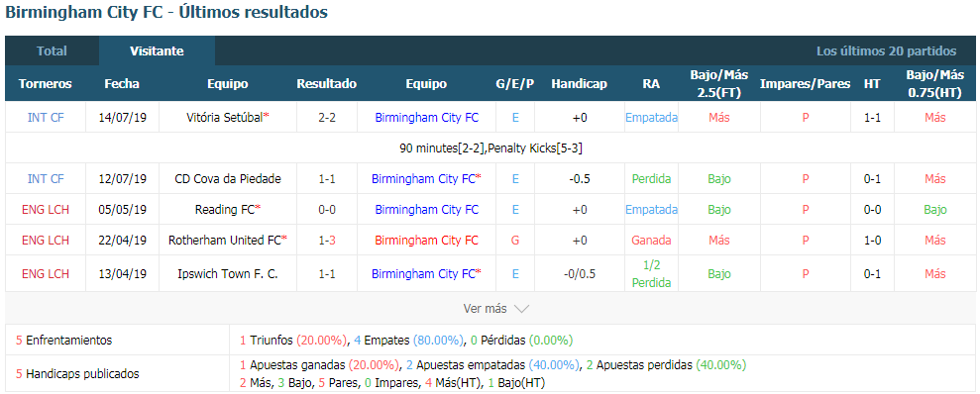Viewport: 980px width, 394px height.
Task: Click ENG LCH tournament for Reading match
Action: coord(46,210)
